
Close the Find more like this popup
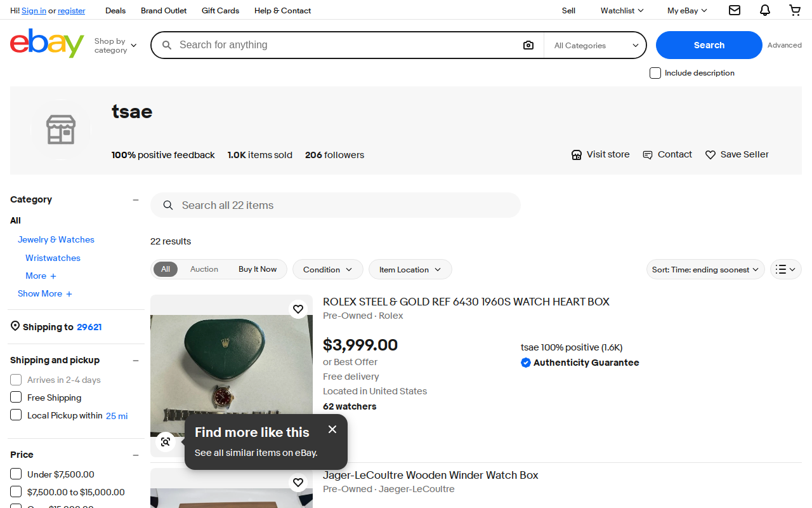click(x=332, y=429)
